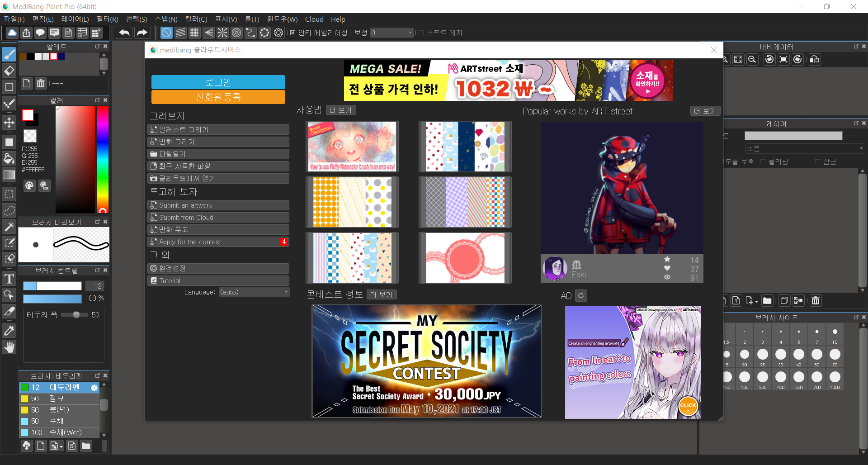Enable the circle snap guide icon
Screen dimensions: 868x465
[236, 33]
